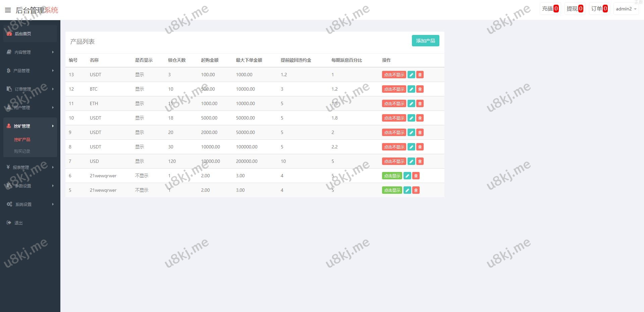Screen dimensions: 644x312
Task: Log out via 退出 in sidebar
Action: coord(18,223)
